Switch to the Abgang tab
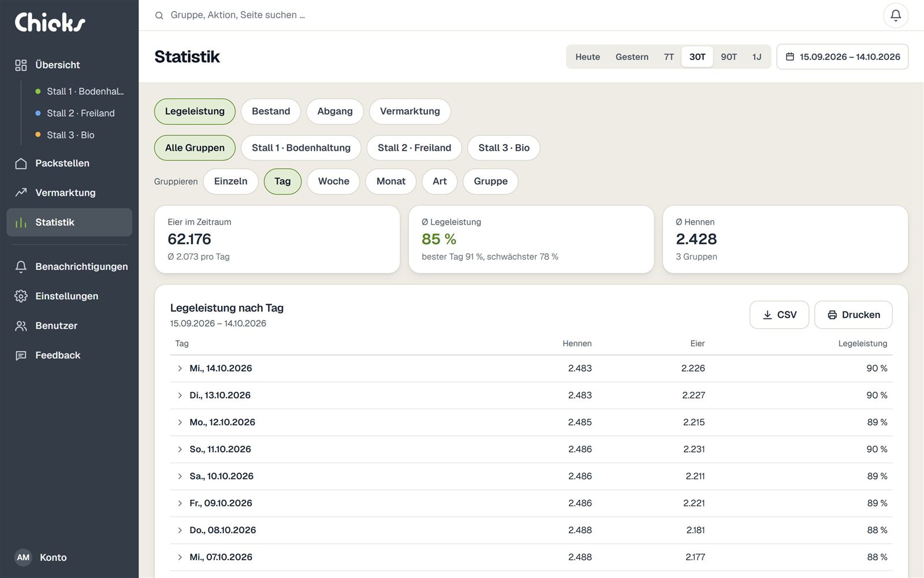924x578 pixels. point(335,112)
